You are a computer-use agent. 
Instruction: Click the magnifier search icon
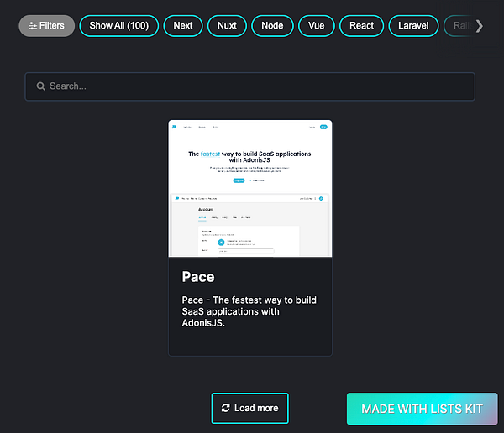(41, 86)
